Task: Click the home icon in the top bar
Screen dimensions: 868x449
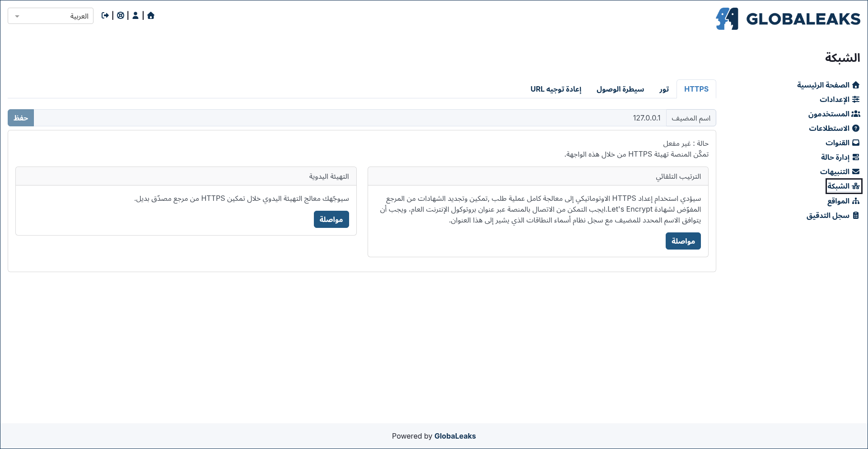Action: [x=151, y=16]
